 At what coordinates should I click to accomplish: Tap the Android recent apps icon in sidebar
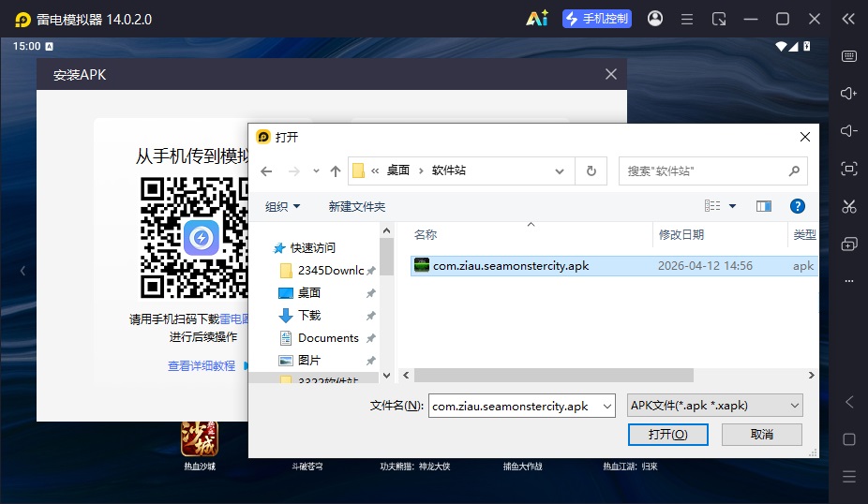[849, 476]
